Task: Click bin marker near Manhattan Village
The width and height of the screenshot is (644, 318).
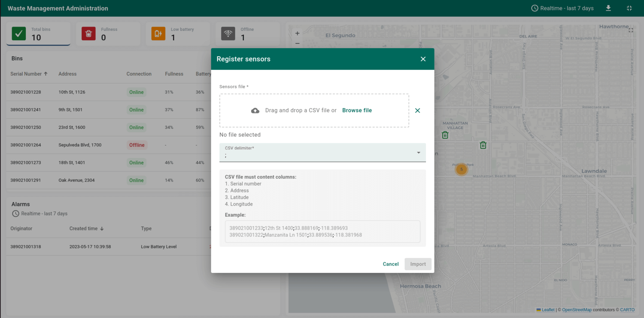Action: pyautogui.click(x=445, y=135)
